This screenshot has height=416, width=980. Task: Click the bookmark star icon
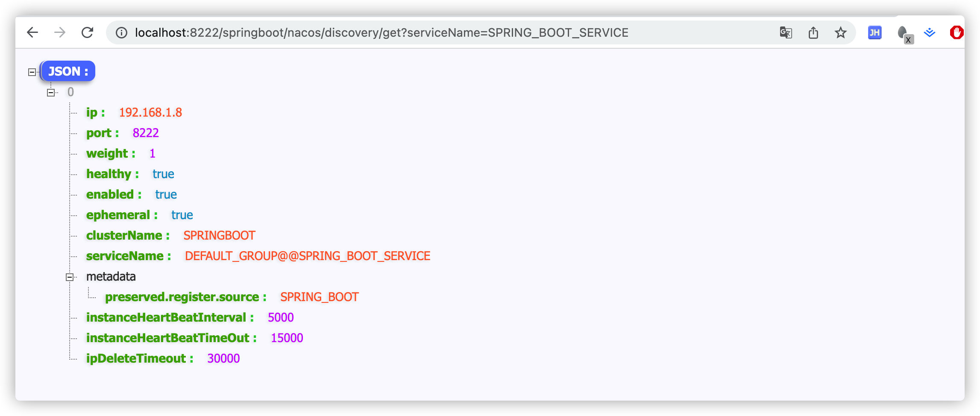point(840,32)
